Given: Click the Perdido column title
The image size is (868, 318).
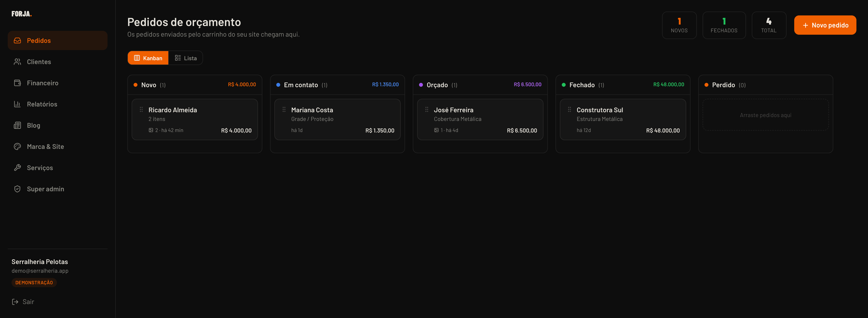Looking at the screenshot, I should click(x=723, y=85).
